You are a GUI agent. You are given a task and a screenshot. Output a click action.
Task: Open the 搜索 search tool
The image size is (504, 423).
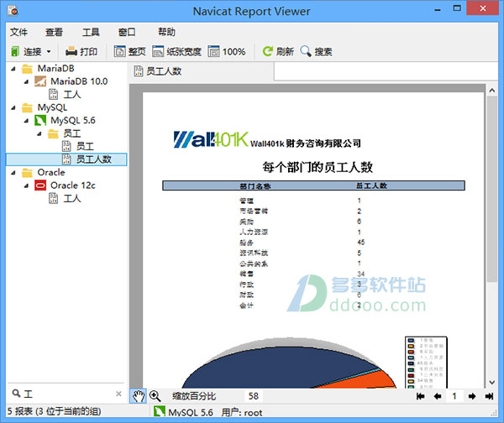click(x=316, y=51)
